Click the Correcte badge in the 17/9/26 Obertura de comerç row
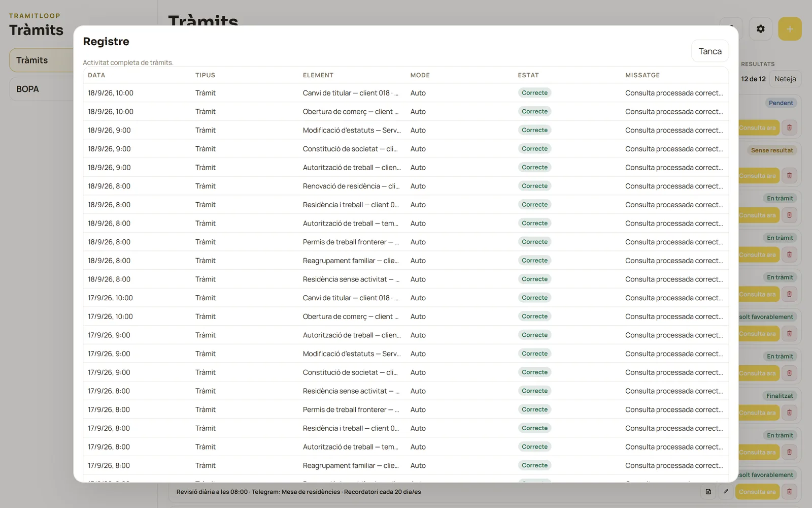Screen dimensions: 812x508 [x=534, y=316]
